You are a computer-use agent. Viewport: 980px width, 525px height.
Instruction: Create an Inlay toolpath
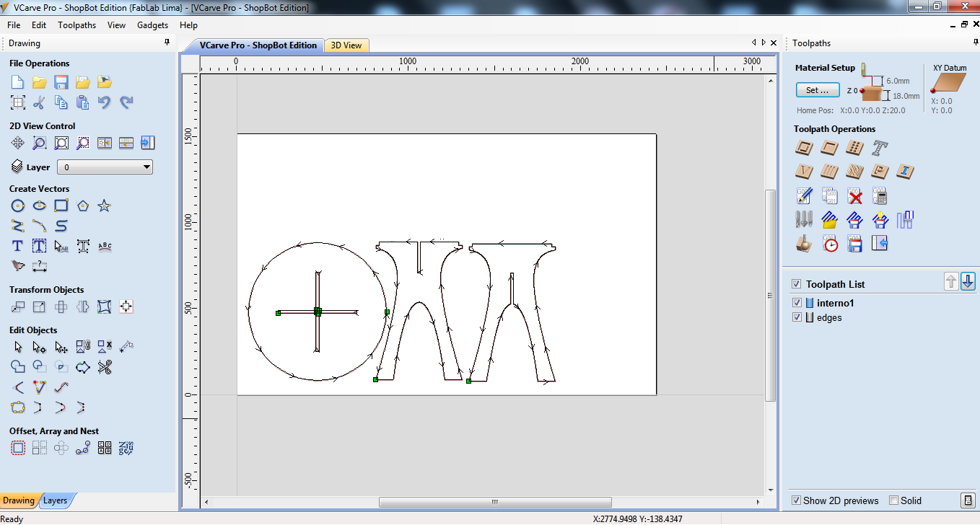tap(905, 172)
